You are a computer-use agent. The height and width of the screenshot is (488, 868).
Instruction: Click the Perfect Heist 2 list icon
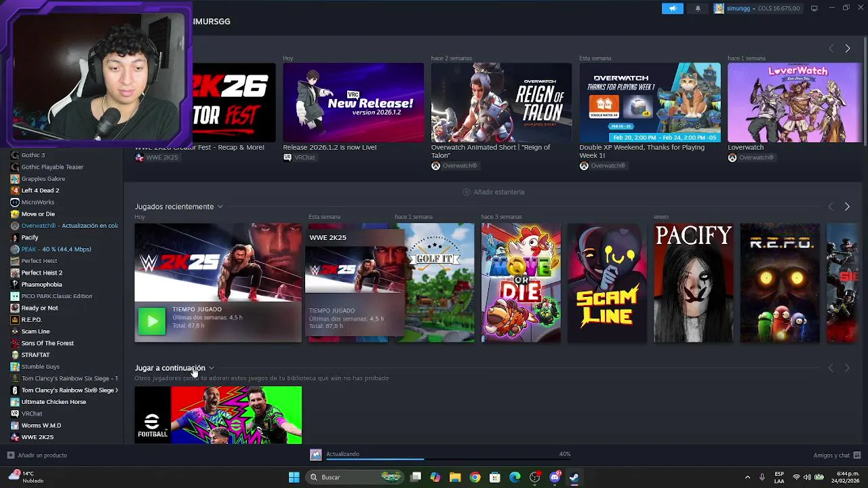(x=15, y=272)
